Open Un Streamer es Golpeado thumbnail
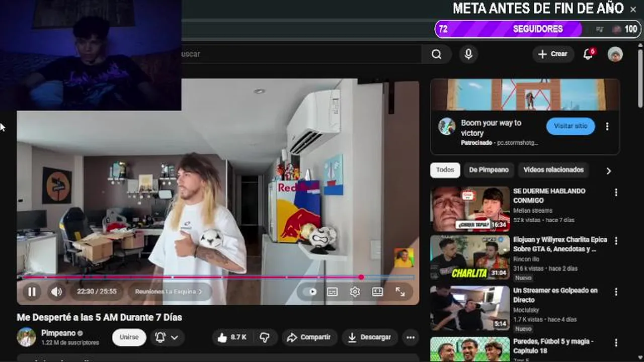This screenshot has height=362, width=644. pos(470,308)
